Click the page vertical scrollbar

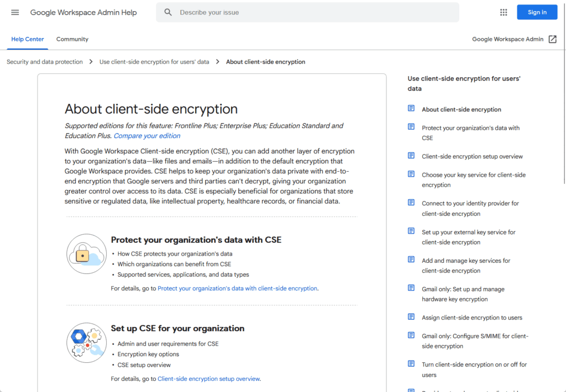[564, 94]
